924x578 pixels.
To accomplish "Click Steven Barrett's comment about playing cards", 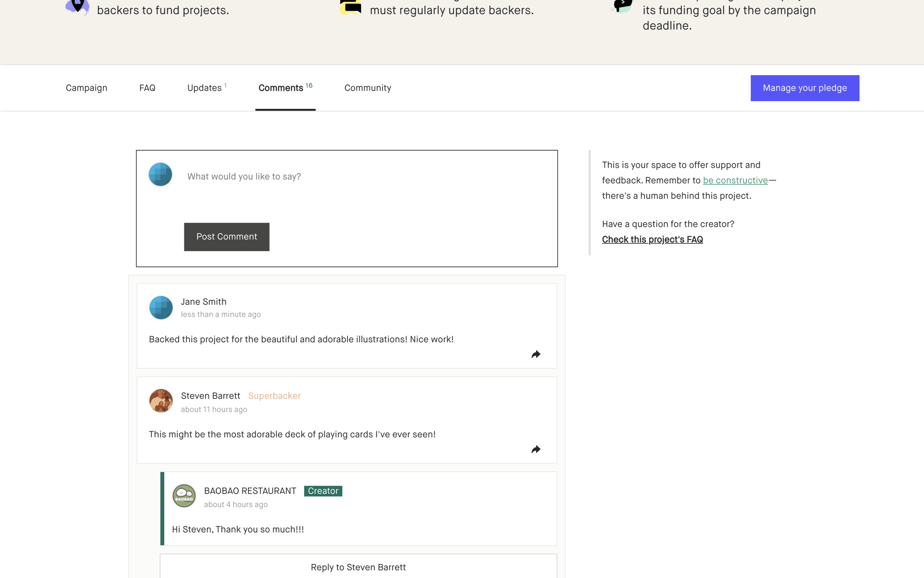I will coord(292,434).
